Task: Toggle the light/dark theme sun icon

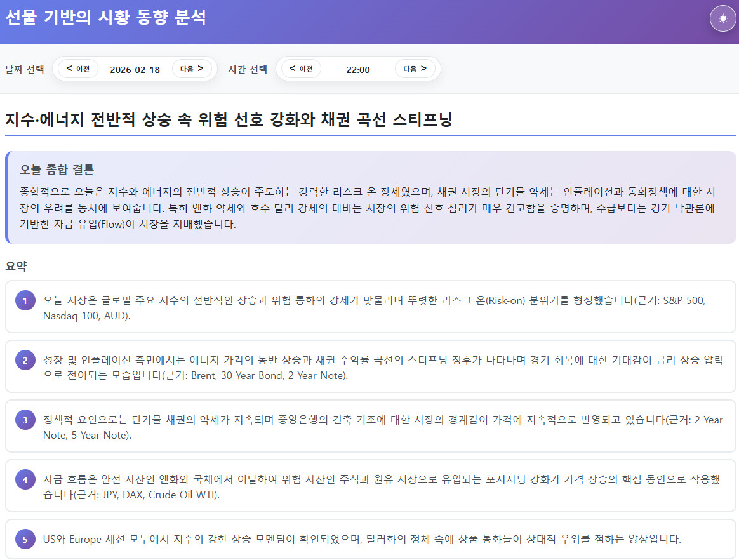Action: click(x=722, y=18)
